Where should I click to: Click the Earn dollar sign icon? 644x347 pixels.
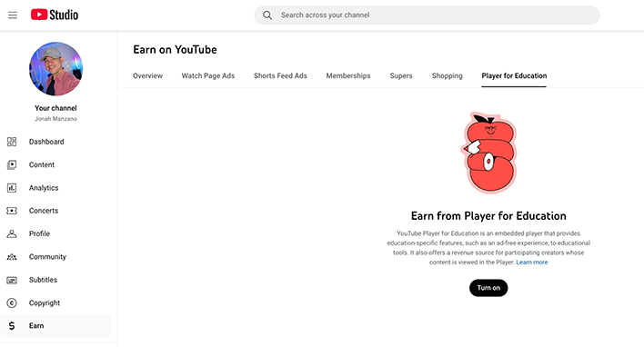12,326
